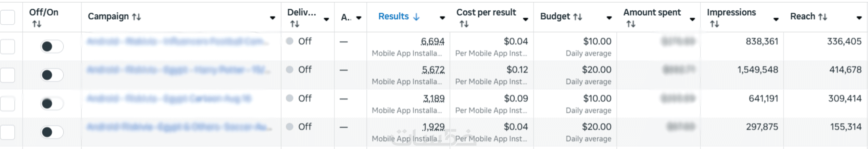Click the 5,672 results value
This screenshot has height=149, width=868.
point(433,70)
